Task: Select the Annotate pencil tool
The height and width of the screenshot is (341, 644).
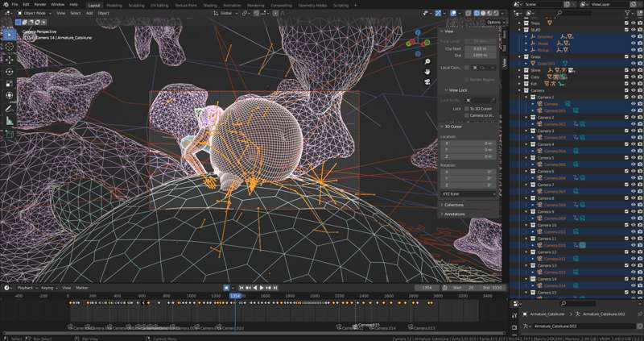Action: point(10,109)
